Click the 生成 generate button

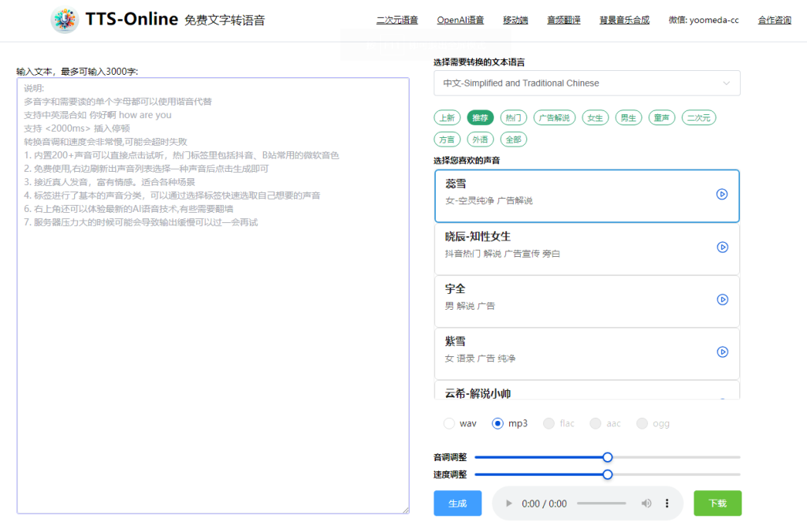tap(457, 503)
